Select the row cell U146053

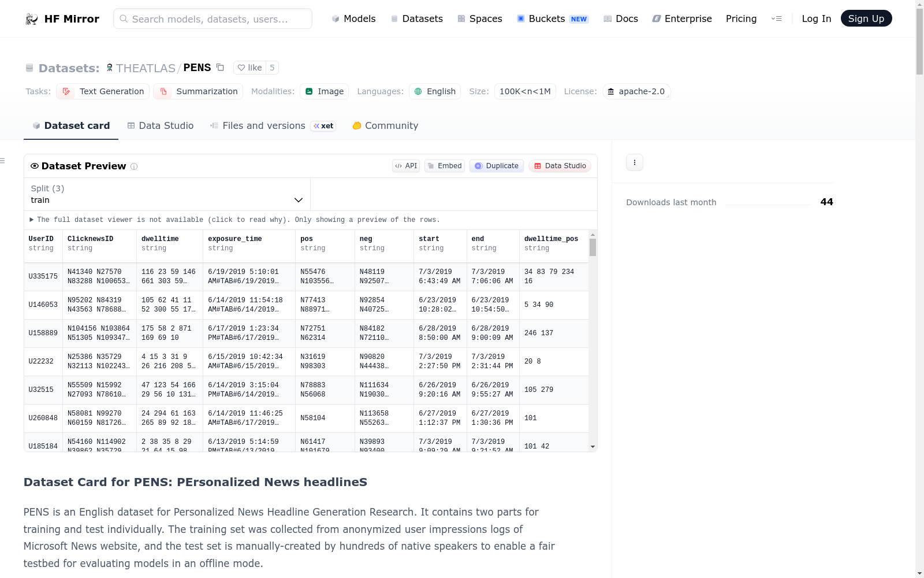point(43,305)
